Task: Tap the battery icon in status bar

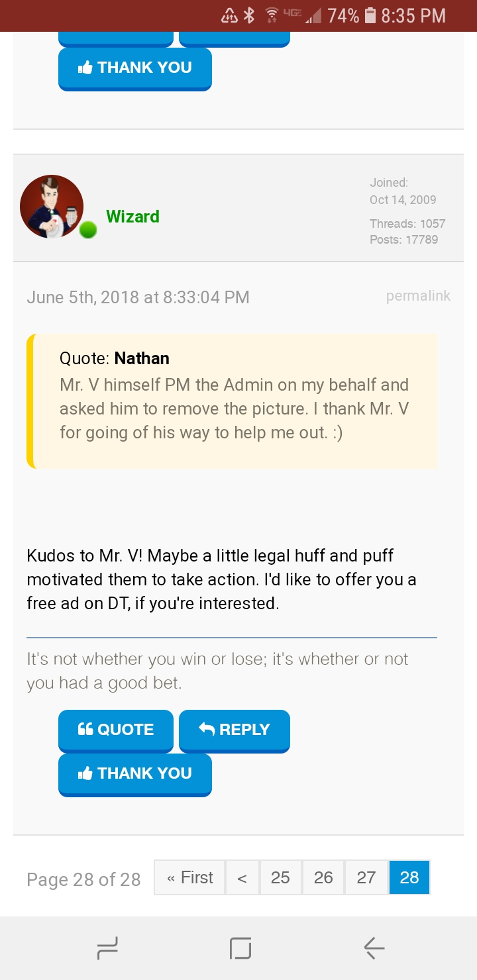Action: pos(370,15)
